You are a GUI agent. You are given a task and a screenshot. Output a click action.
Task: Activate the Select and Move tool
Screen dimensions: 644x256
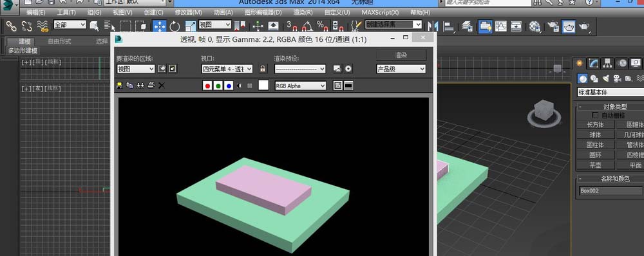click(x=159, y=26)
